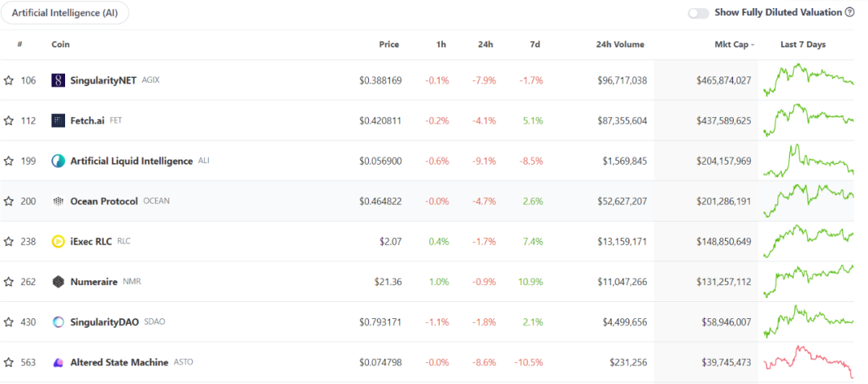Click the Fetch.ai coin logo icon
Image resolution: width=868 pixels, height=384 pixels.
[x=58, y=121]
